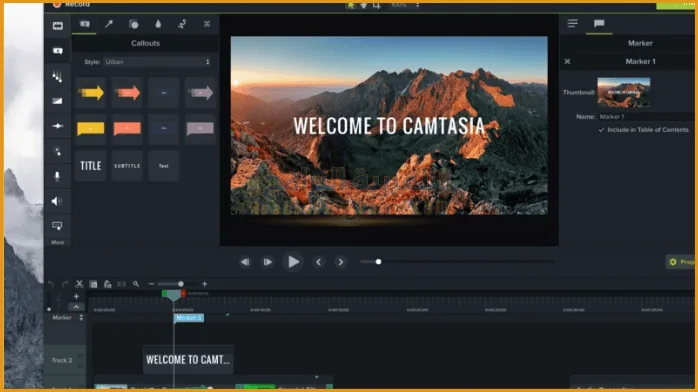Choose the TITLE text callout
The image size is (698, 392).
tap(91, 166)
